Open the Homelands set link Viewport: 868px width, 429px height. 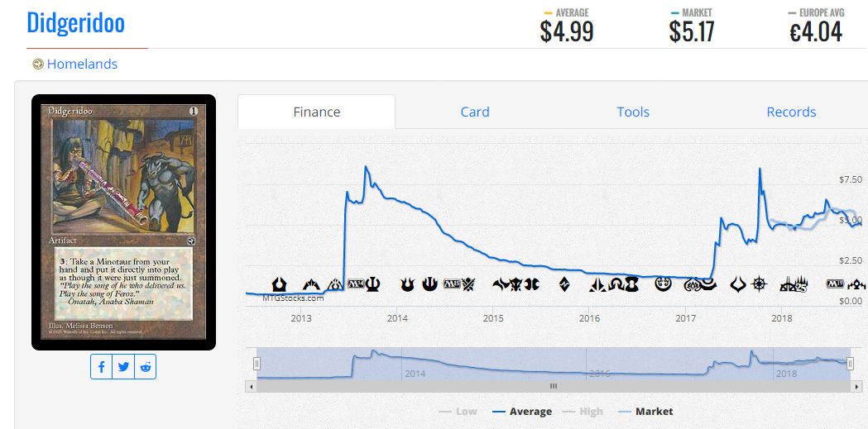click(82, 64)
